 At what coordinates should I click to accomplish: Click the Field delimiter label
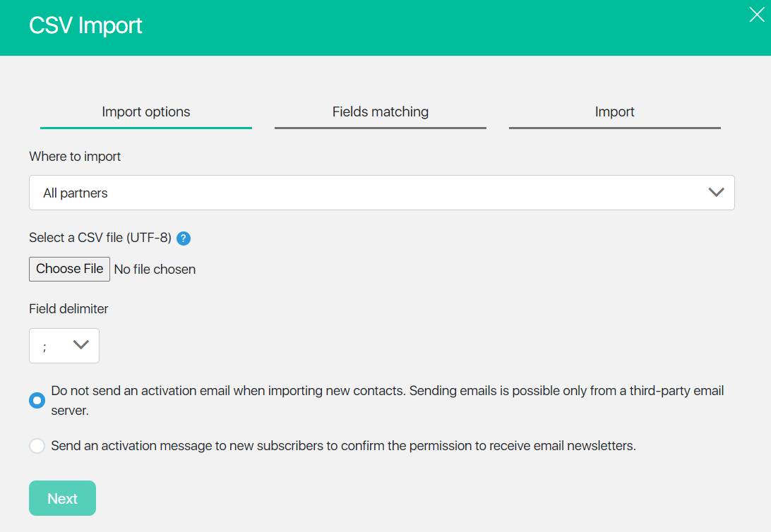[68, 308]
